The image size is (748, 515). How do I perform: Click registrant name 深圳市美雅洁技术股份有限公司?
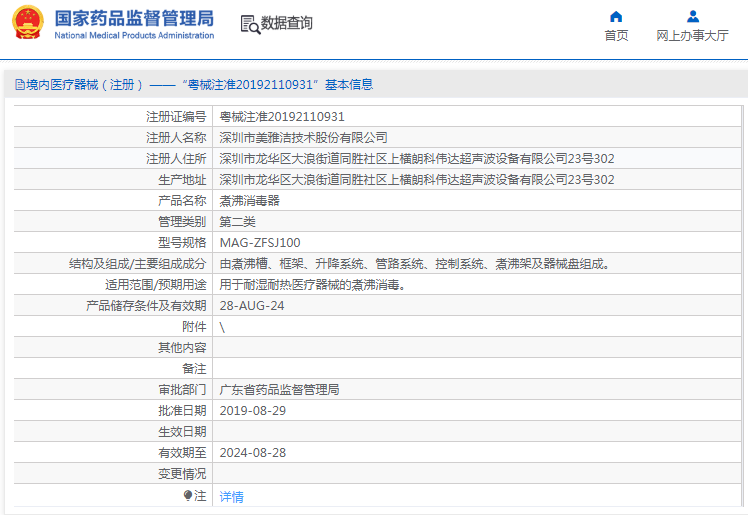coord(303,138)
